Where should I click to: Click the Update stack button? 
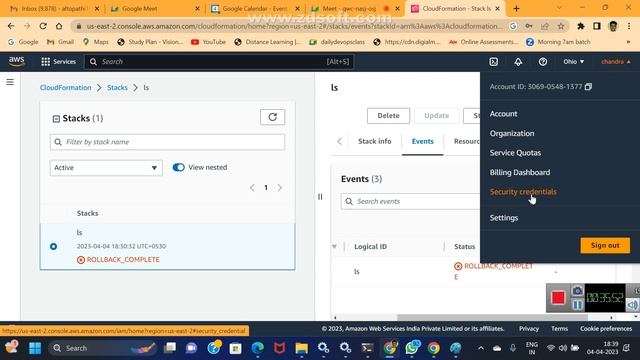436,116
